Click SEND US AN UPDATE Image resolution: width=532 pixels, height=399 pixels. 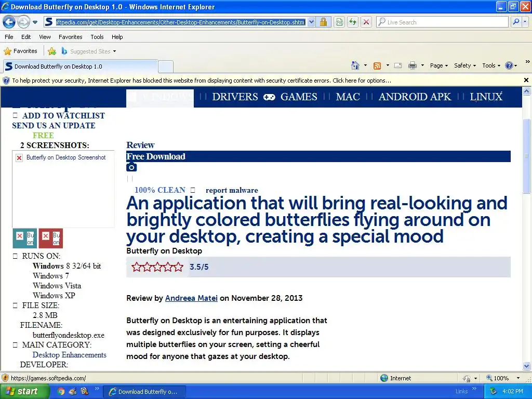54,126
